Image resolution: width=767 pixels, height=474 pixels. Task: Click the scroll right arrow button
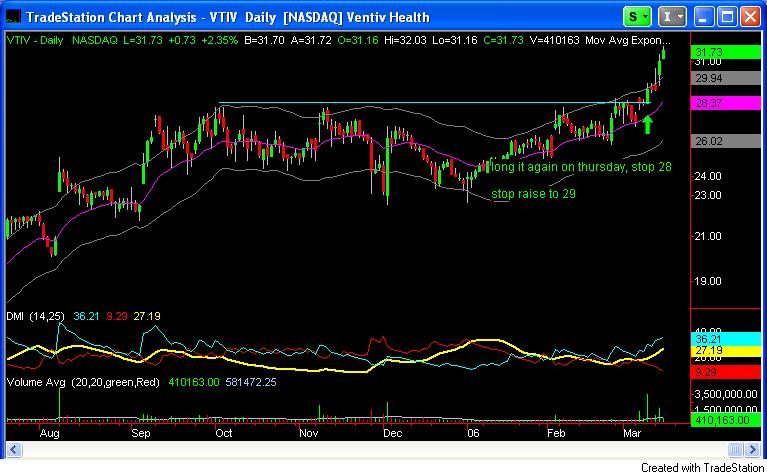click(752, 449)
